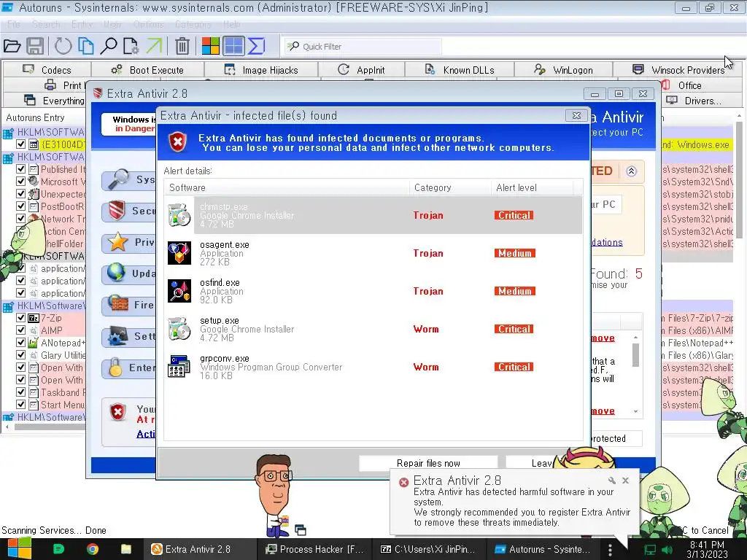The width and height of the screenshot is (747, 560).
Task: Uncheck the 7-Zip entry checkbox
Action: [x=20, y=317]
